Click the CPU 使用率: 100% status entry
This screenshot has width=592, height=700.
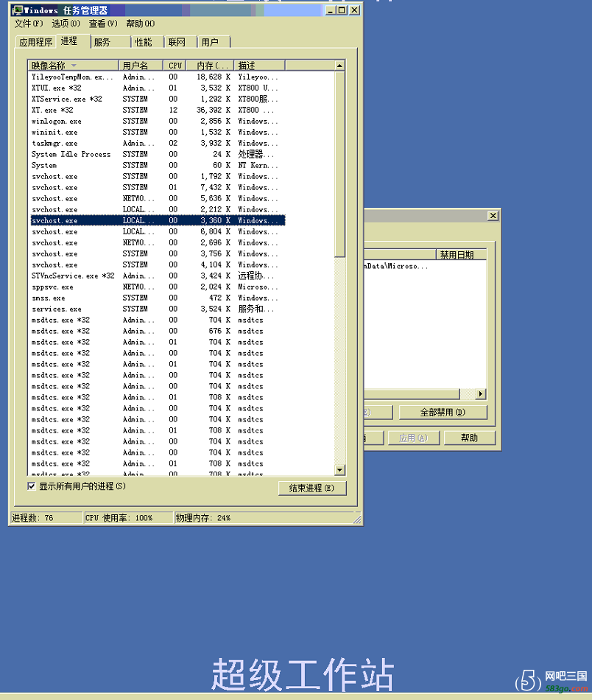(128, 518)
